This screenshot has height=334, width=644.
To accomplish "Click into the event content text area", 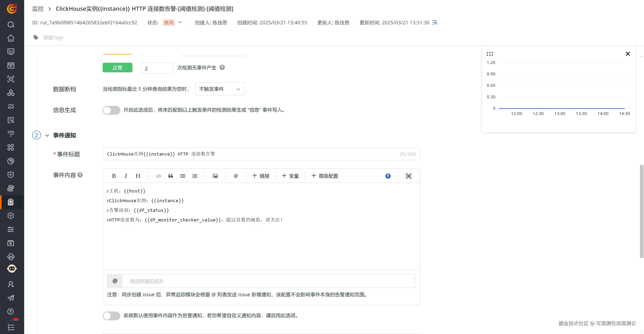I will (261, 226).
